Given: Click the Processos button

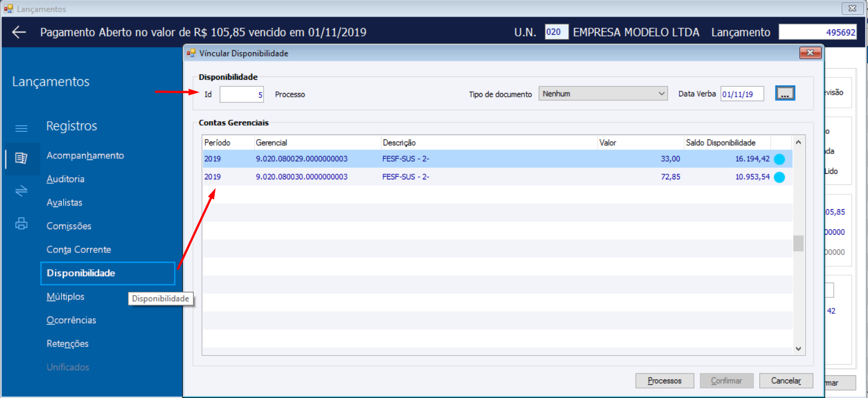Looking at the screenshot, I should (x=664, y=381).
